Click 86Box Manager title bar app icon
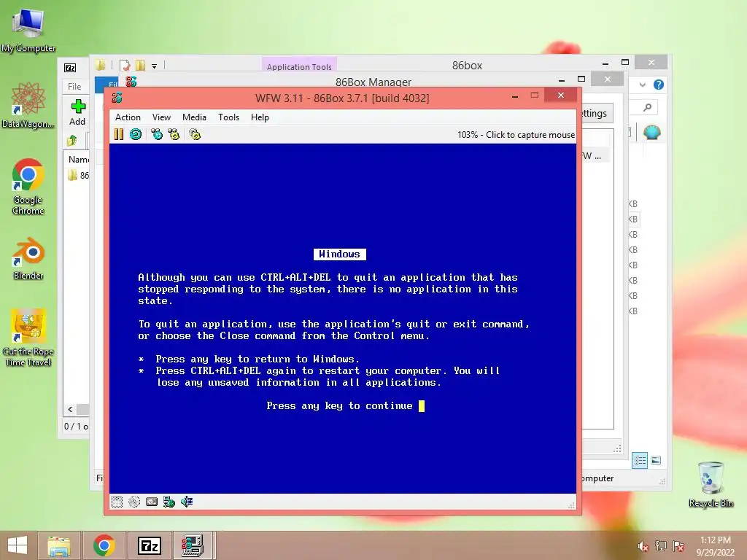The height and width of the screenshot is (560, 747). [x=131, y=82]
